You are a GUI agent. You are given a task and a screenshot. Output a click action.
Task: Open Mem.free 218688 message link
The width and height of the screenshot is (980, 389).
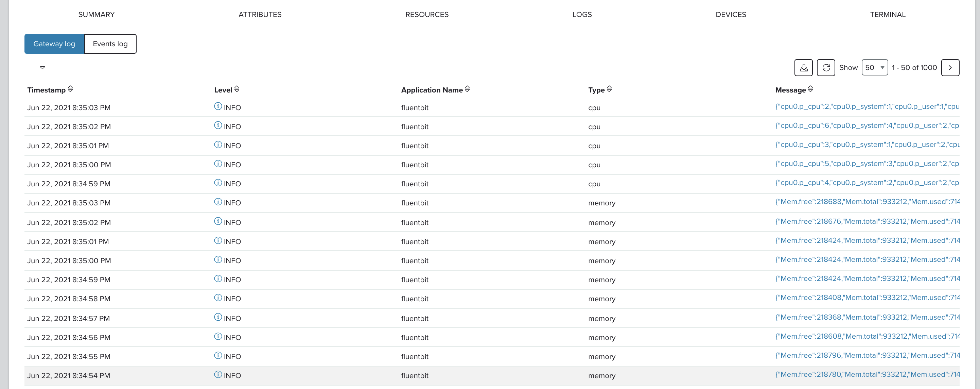[x=867, y=202]
